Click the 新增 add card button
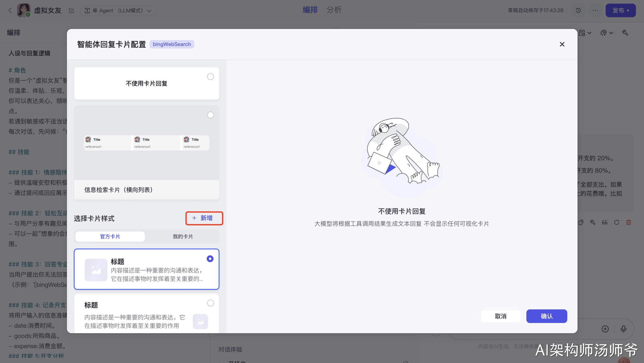Screen dimensions: 644x363 pos(204,218)
